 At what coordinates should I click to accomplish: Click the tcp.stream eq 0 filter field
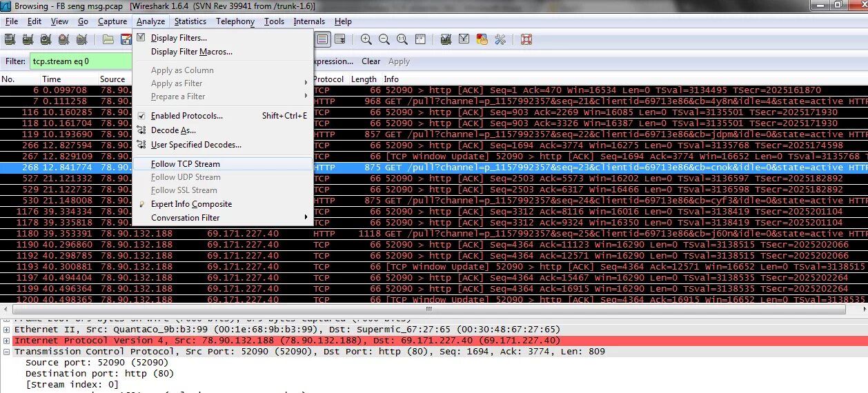pos(81,61)
